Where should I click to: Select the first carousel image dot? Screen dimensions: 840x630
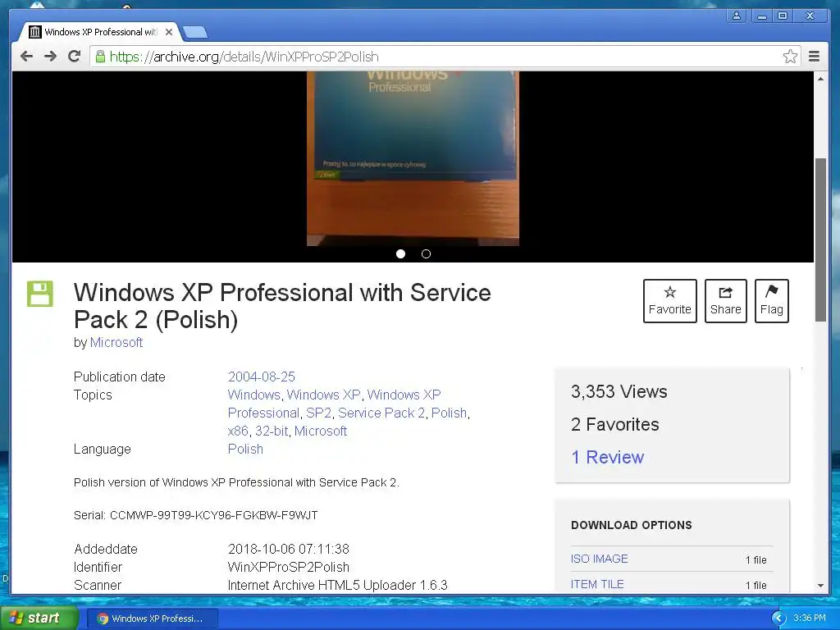pyautogui.click(x=400, y=254)
